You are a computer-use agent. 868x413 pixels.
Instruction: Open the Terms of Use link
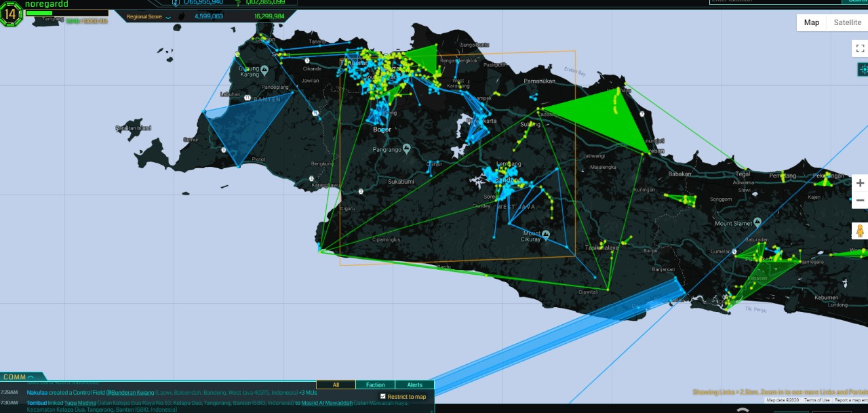click(816, 400)
